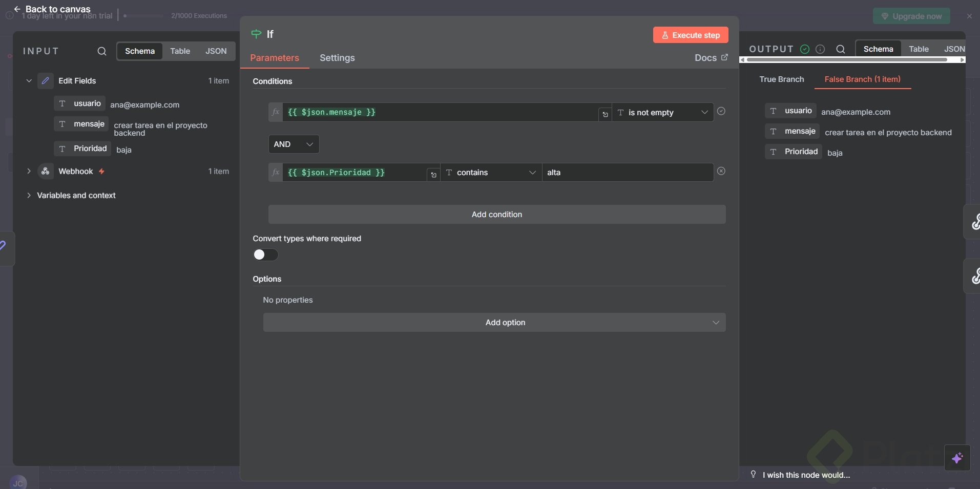Click the Back to canvas arrow
This screenshot has width=980, height=489.
(x=17, y=9)
